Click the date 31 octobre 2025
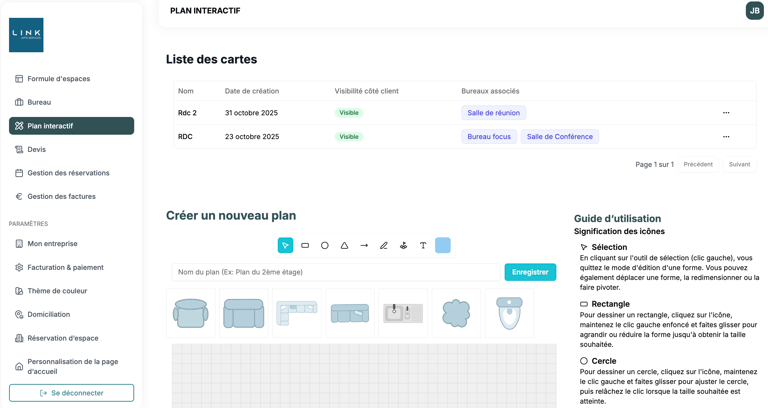Image resolution: width=768 pixels, height=408 pixels. point(251,113)
